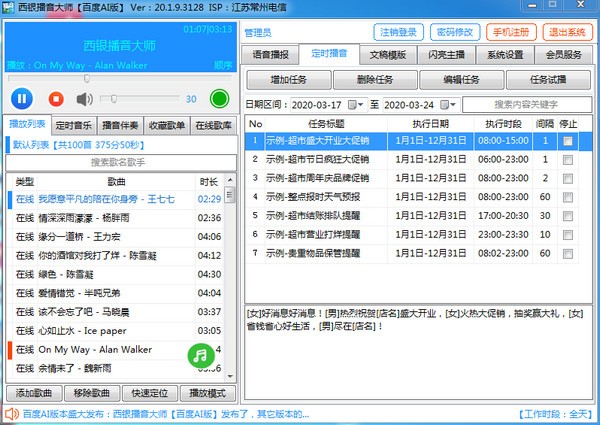
Task: Click the green round status indicator button
Action: tap(219, 98)
